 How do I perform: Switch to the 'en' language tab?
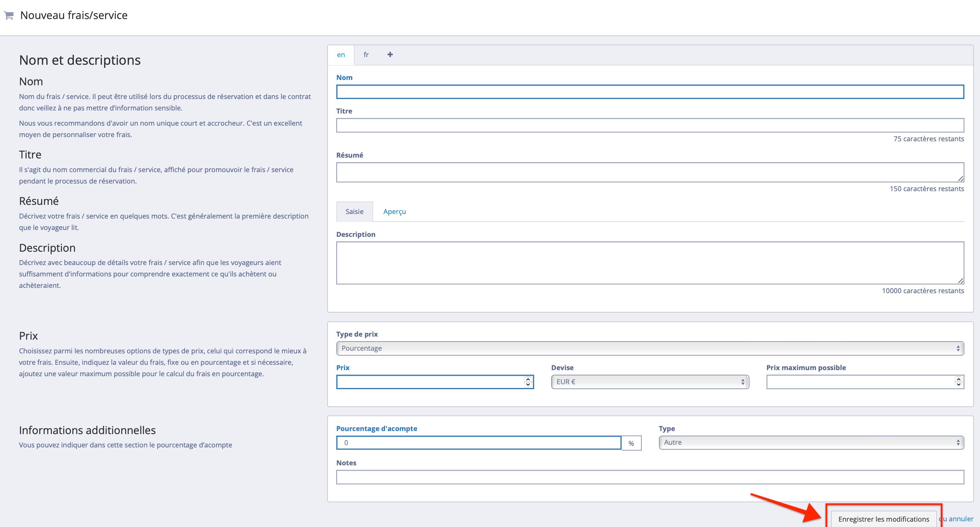coord(341,55)
